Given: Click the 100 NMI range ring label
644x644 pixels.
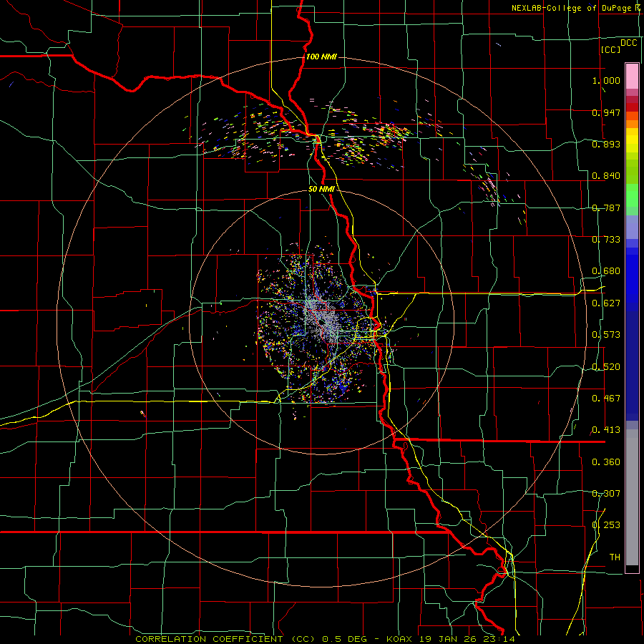Looking at the screenshot, I should (x=321, y=57).
